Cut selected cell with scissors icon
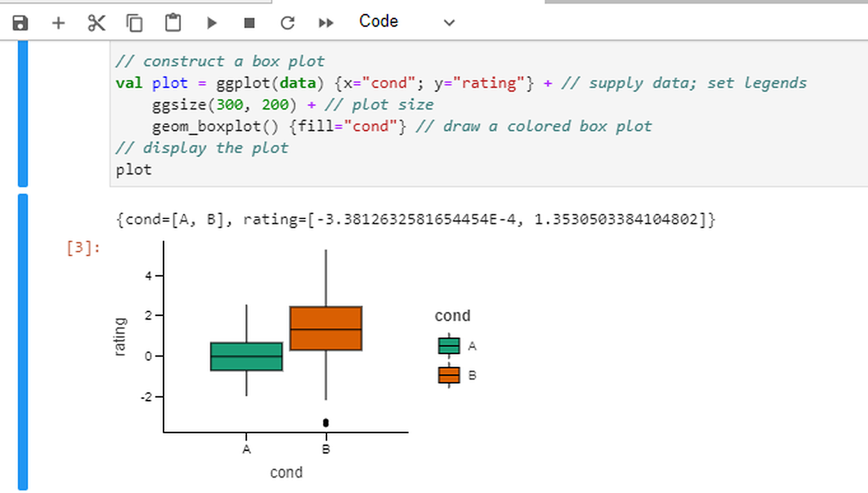The image size is (868, 493). click(x=96, y=23)
